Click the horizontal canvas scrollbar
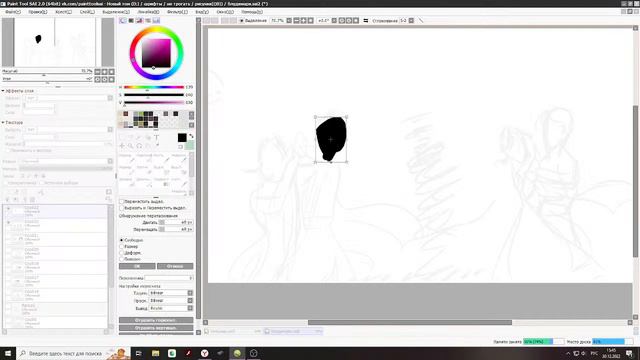 coord(409,322)
